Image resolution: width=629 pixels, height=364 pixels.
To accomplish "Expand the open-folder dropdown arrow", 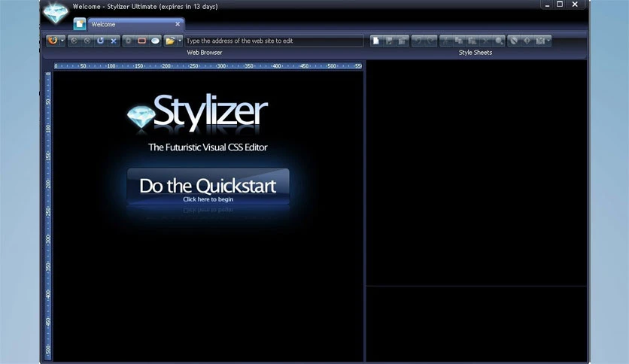I will [180, 41].
